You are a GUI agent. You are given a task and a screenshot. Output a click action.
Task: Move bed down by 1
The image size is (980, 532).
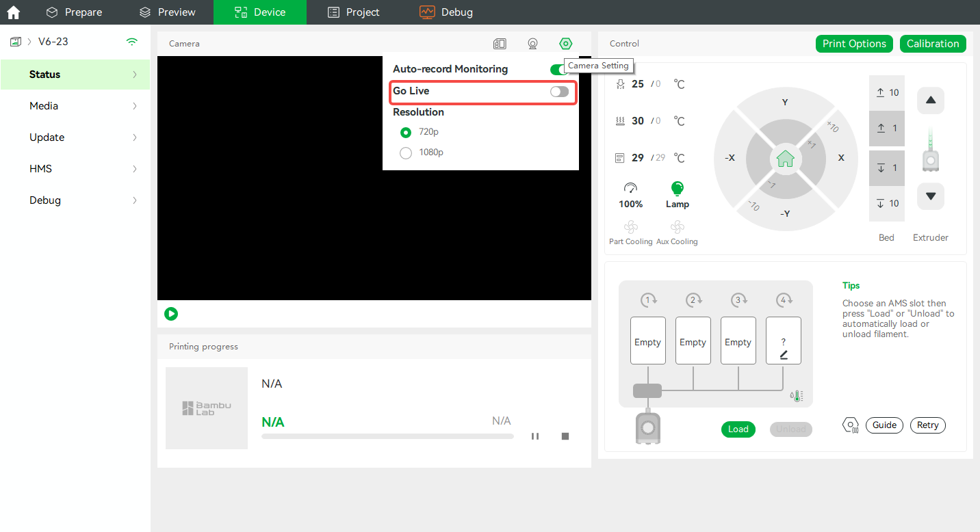coord(887,168)
